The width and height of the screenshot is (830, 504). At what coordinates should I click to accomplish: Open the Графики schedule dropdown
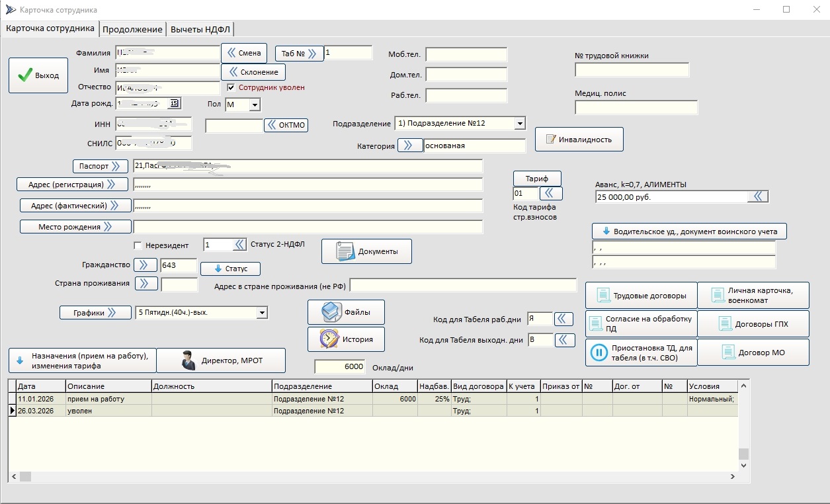(263, 312)
